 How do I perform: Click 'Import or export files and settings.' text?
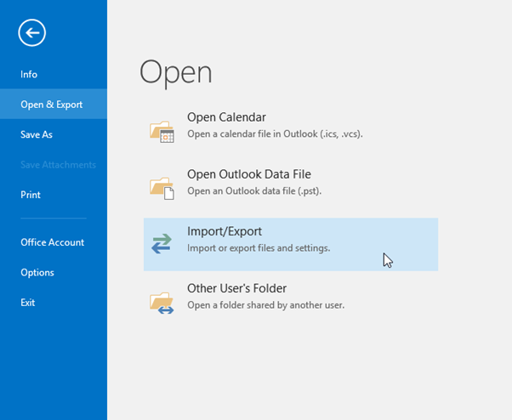[x=259, y=248]
